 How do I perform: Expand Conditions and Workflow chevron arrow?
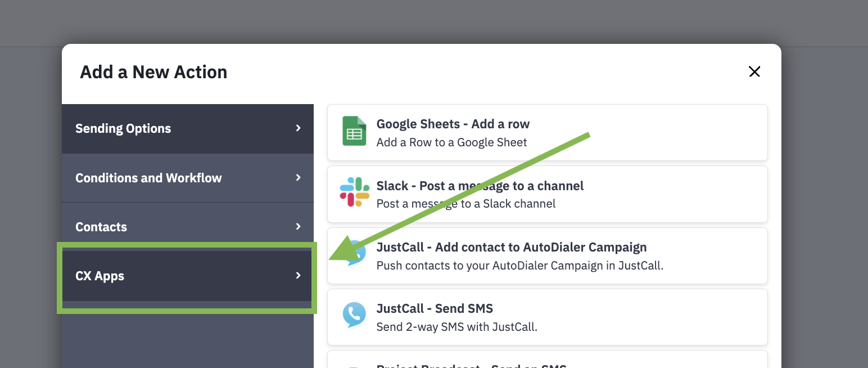coord(299,178)
